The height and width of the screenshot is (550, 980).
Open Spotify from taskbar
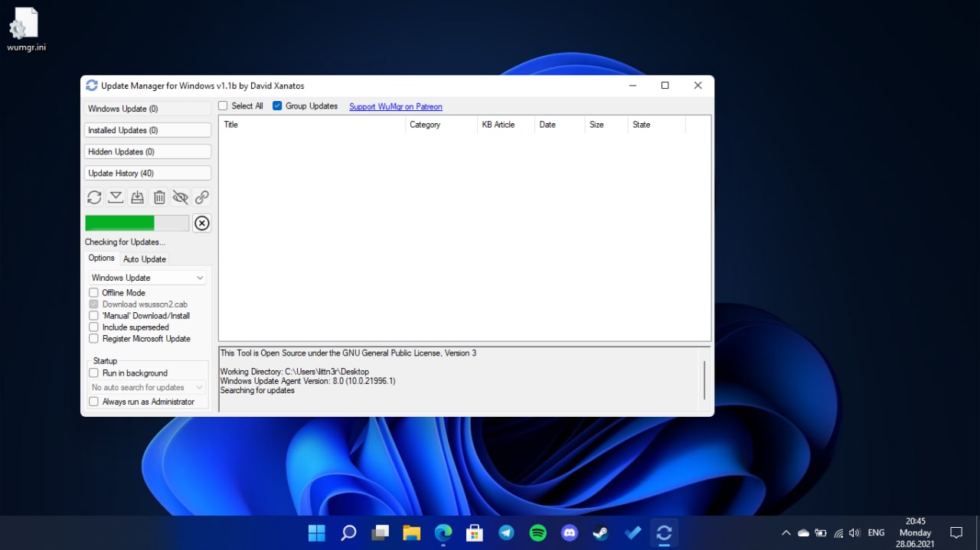tap(538, 533)
